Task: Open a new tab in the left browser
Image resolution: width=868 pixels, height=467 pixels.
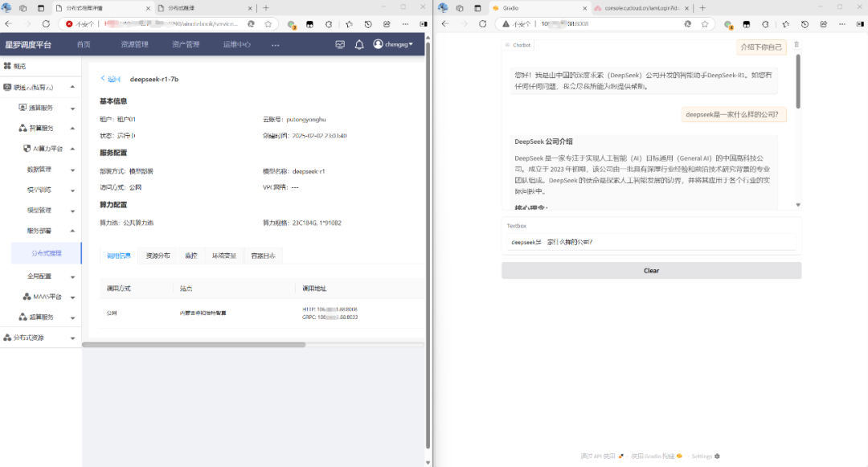Action: pyautogui.click(x=266, y=8)
